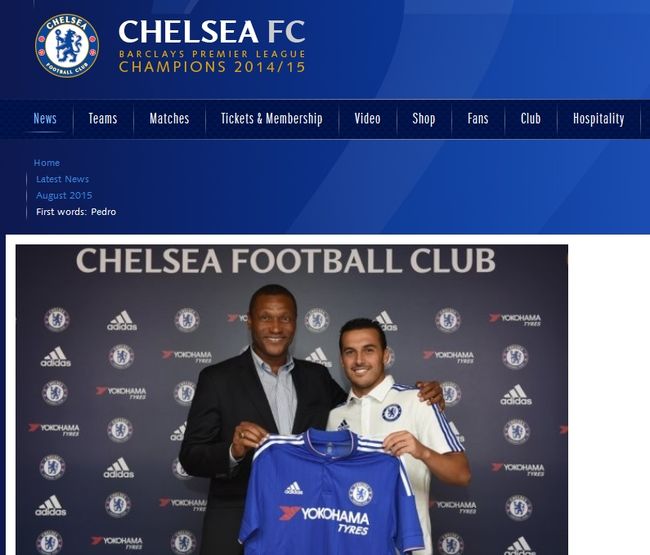The image size is (650, 555).
Task: Click the Home breadcrumb link
Action: tap(47, 163)
